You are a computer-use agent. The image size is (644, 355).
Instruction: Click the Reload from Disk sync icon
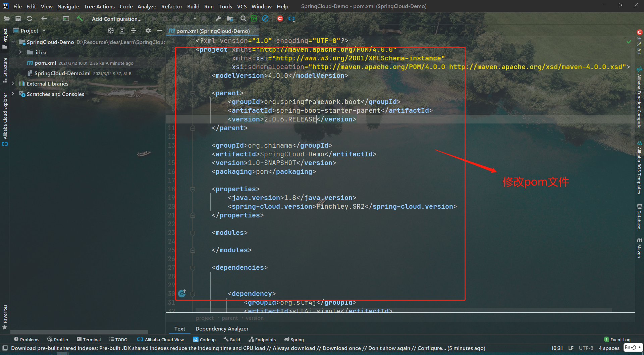[x=30, y=19]
